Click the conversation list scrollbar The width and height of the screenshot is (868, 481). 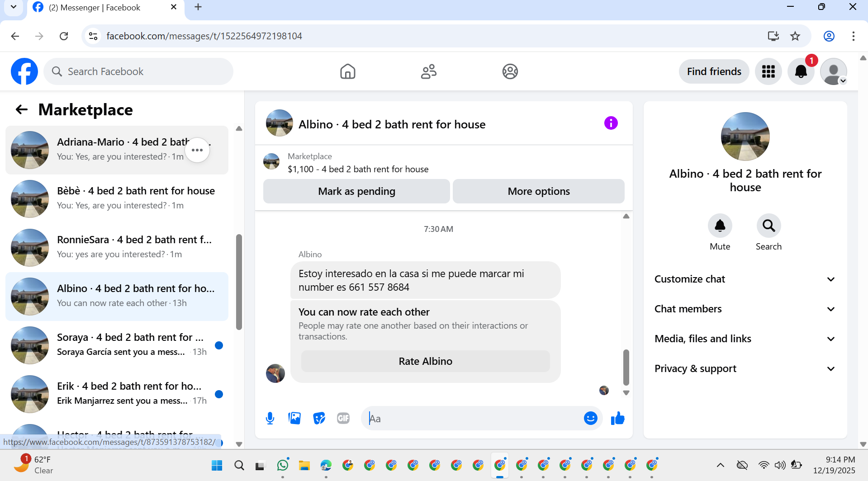click(x=239, y=282)
